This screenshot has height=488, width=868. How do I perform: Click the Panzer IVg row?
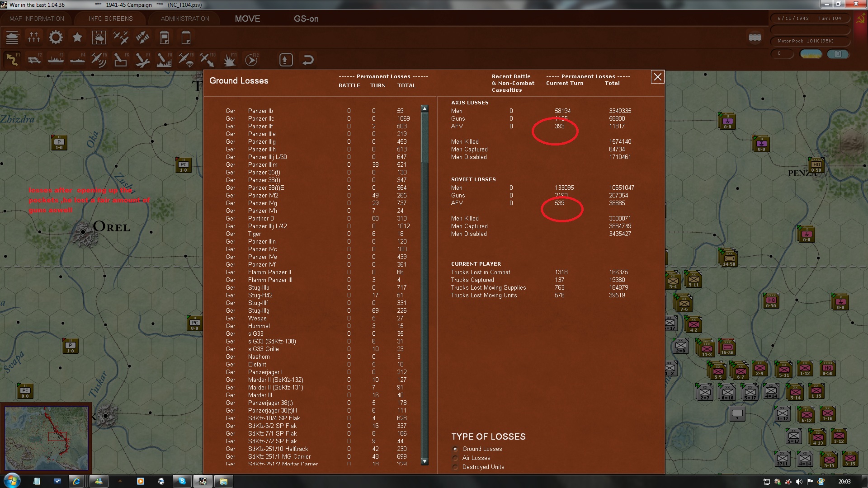tap(316, 203)
